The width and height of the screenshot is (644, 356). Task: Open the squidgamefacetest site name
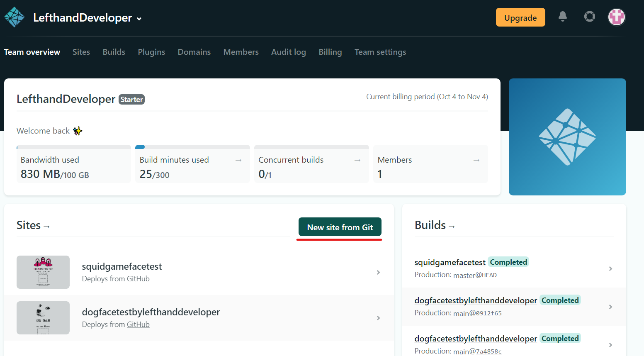pyautogui.click(x=122, y=266)
